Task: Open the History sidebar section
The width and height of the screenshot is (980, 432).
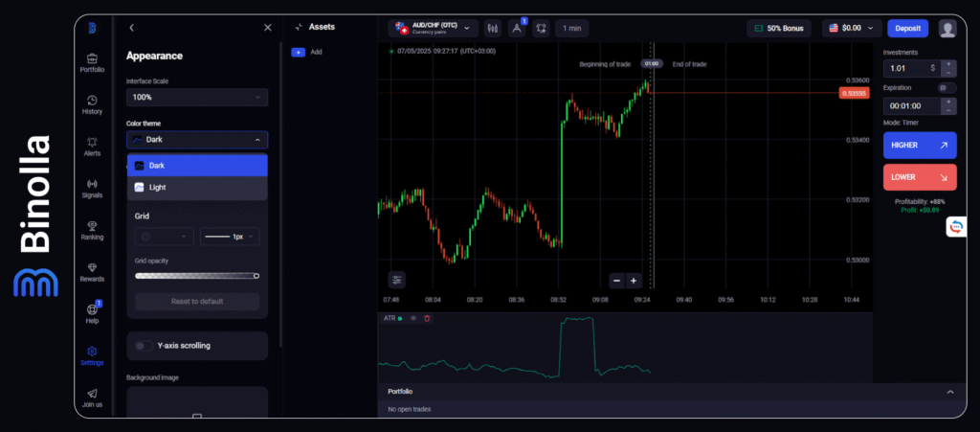Action: coord(92,103)
